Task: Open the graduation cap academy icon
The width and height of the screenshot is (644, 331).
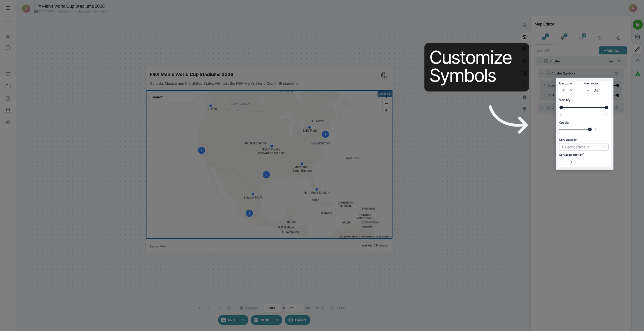Action: pos(8,122)
